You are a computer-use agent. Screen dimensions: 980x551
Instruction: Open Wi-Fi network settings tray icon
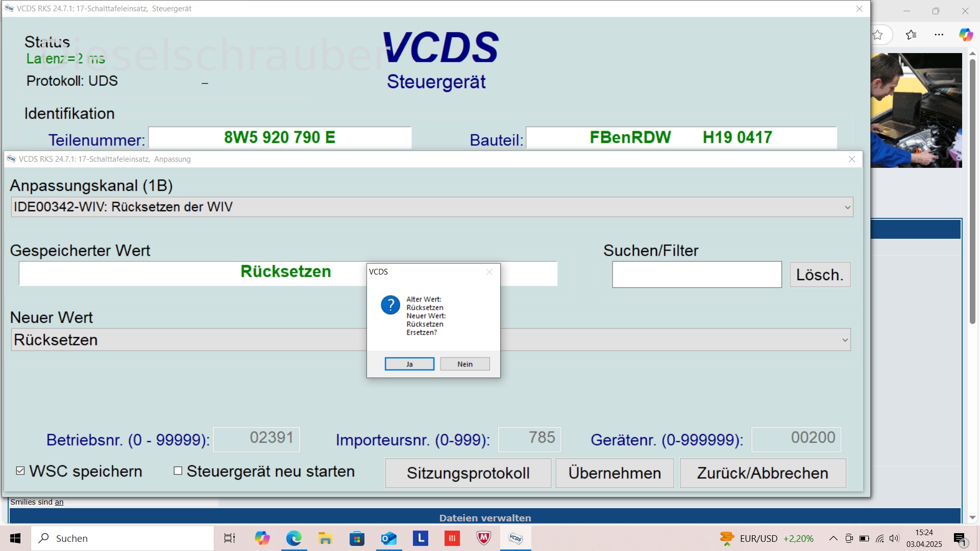pos(879,538)
